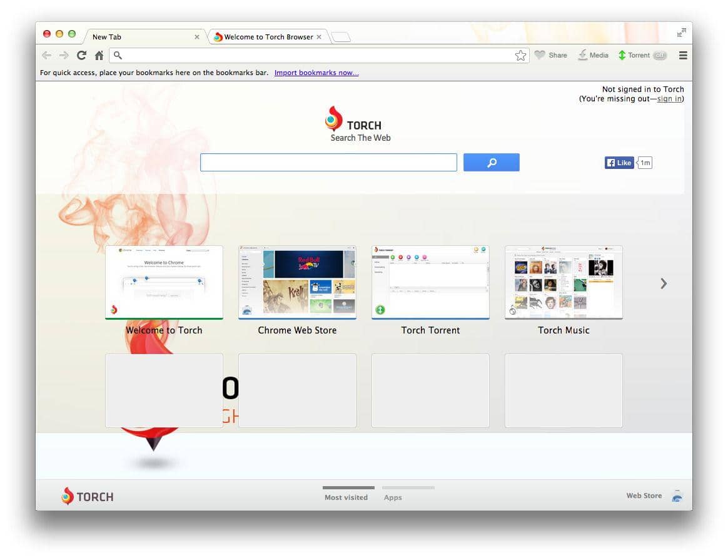The height and width of the screenshot is (560, 728).
Task: Open the Torch Music thumbnail
Action: (564, 283)
